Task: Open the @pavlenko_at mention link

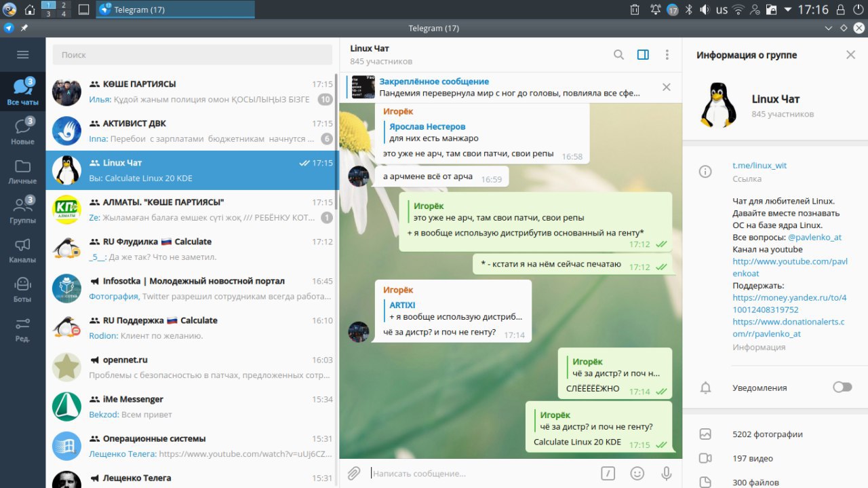Action: (x=814, y=237)
